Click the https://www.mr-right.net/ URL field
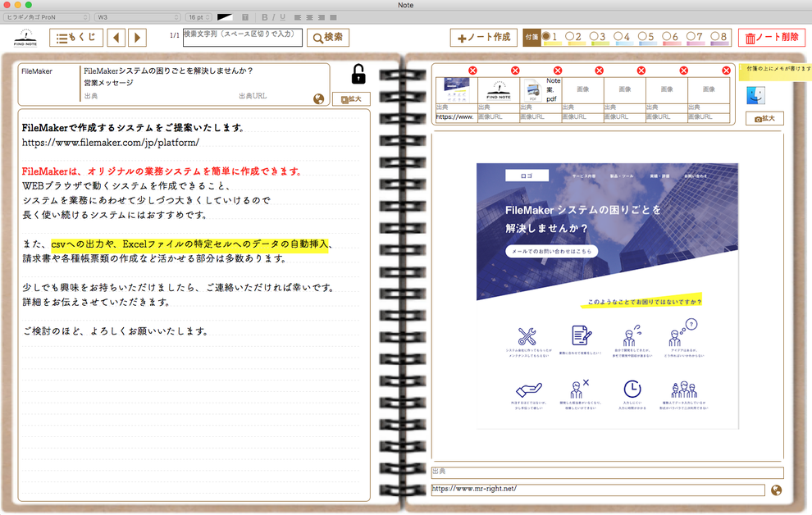Screen dimensions: 812x515 click(598, 490)
